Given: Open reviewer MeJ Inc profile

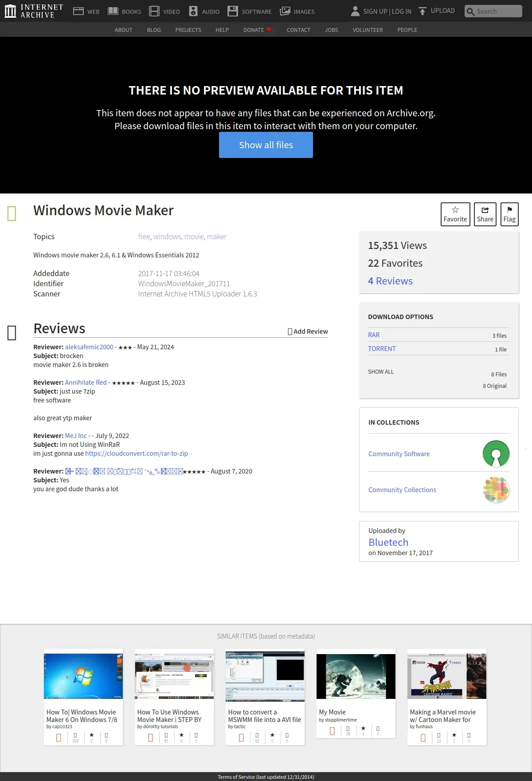Looking at the screenshot, I should [x=76, y=436].
